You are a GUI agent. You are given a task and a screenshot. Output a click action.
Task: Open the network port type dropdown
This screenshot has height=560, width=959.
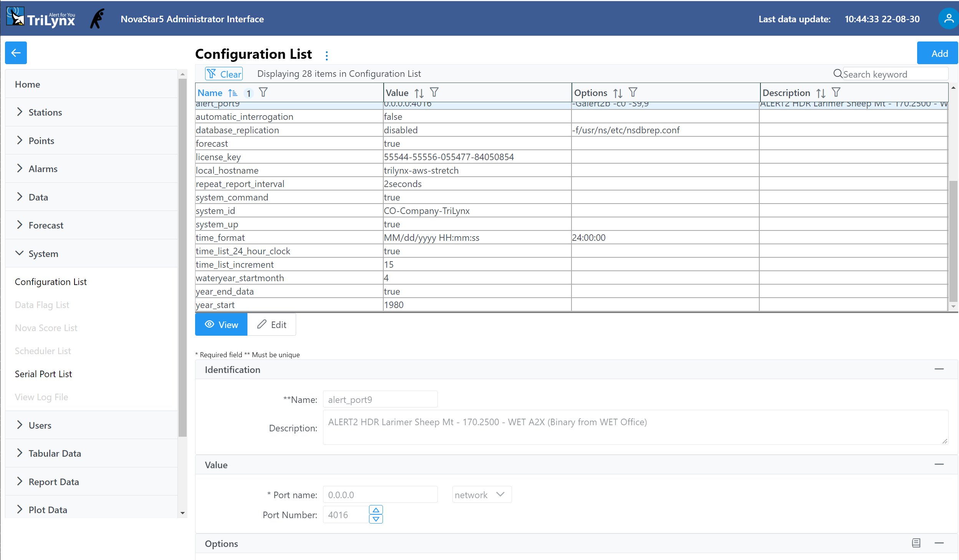tap(481, 495)
